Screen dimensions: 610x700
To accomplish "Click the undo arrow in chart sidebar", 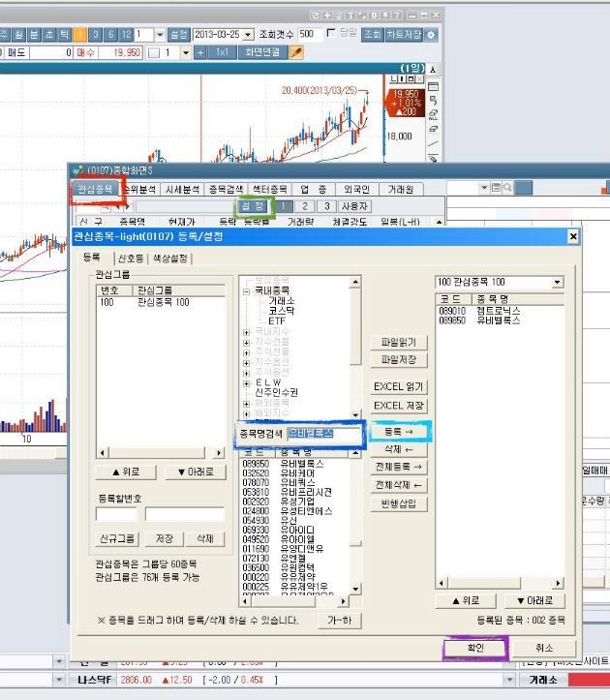I will tap(433, 100).
